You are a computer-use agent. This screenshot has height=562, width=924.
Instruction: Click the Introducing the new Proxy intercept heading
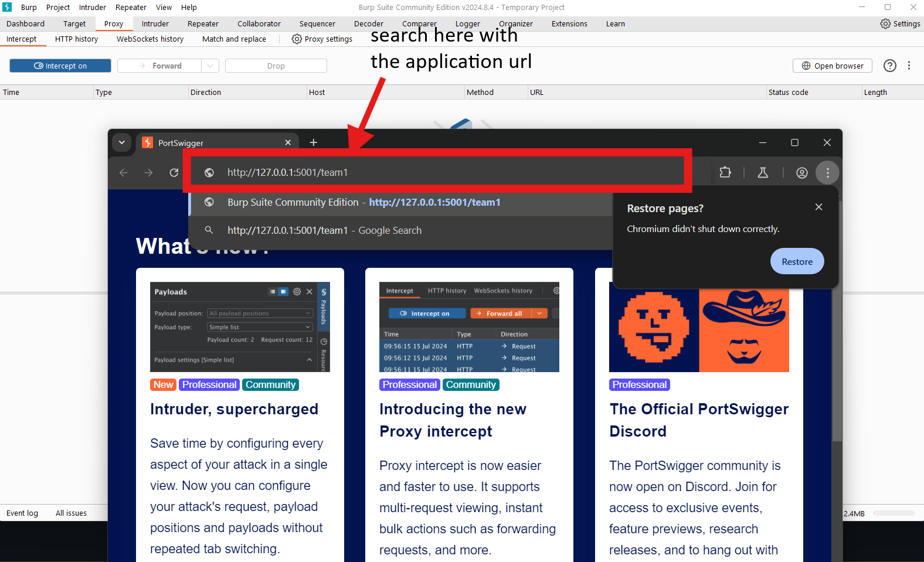(x=453, y=420)
